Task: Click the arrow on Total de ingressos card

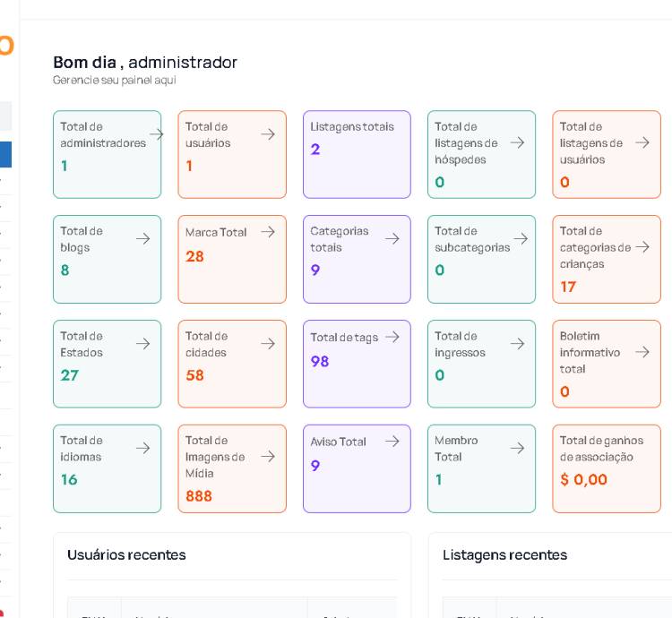Action: 517,344
